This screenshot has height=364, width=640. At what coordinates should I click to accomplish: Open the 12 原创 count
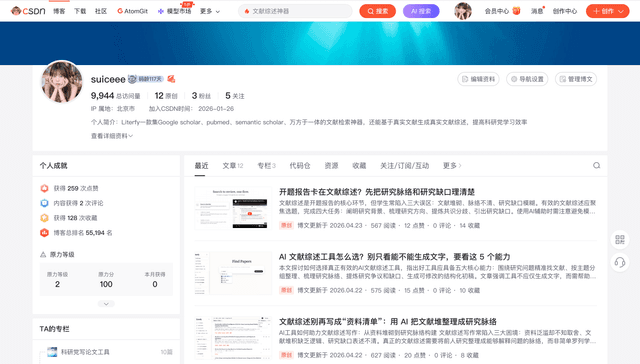[166, 95]
